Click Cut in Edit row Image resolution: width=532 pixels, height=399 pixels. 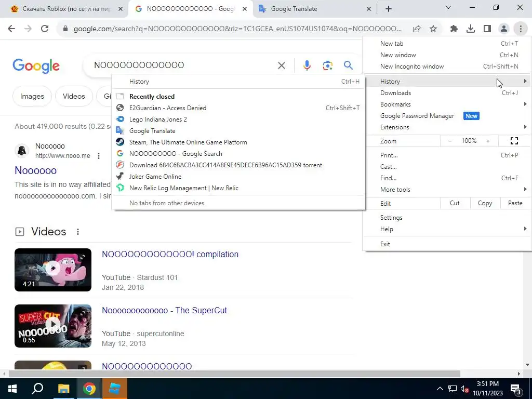pyautogui.click(x=455, y=203)
